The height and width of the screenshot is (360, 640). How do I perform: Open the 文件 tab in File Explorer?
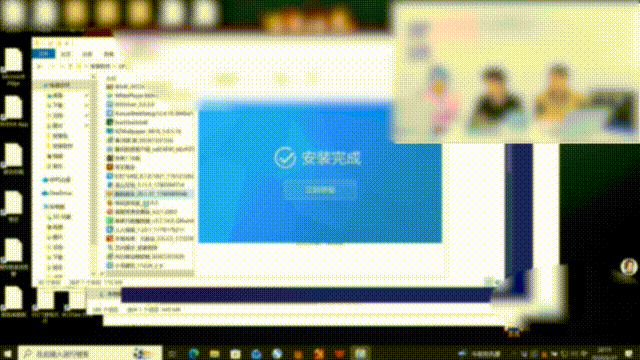(x=43, y=54)
